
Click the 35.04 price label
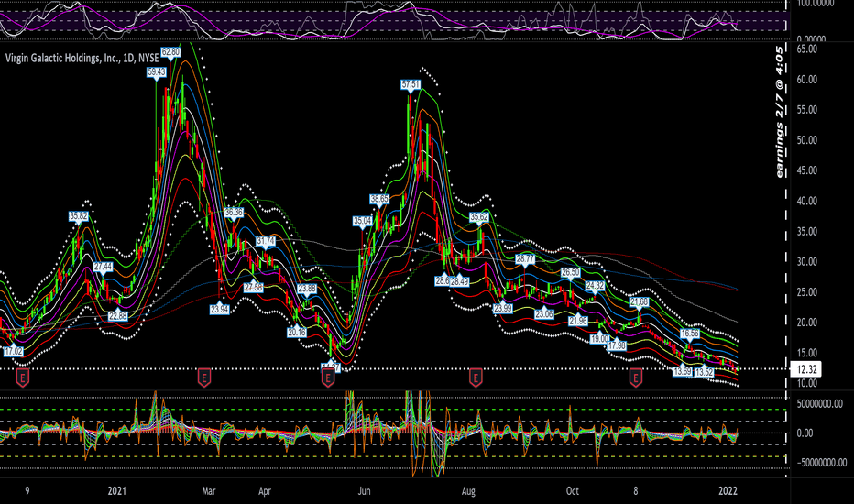362,221
